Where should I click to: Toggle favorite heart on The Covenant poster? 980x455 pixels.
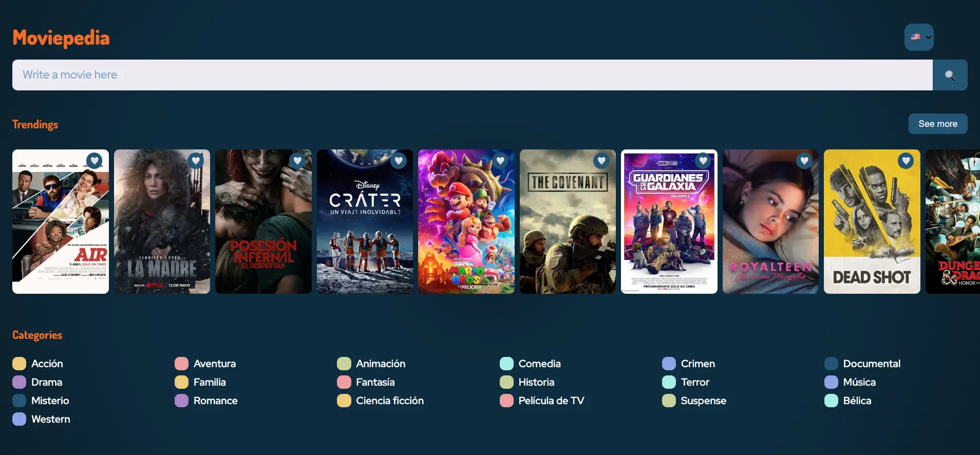(x=601, y=161)
